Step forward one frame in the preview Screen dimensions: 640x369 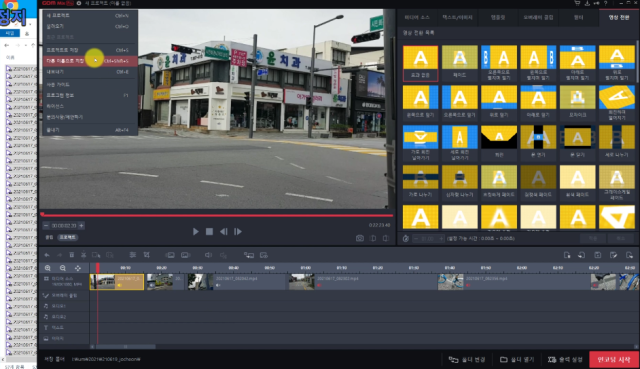238,231
